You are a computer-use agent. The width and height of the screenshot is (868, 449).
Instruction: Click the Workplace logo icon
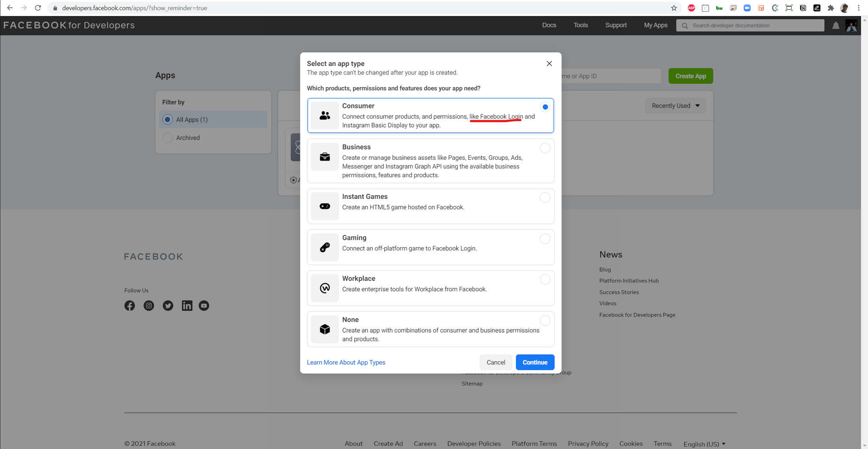325,288
